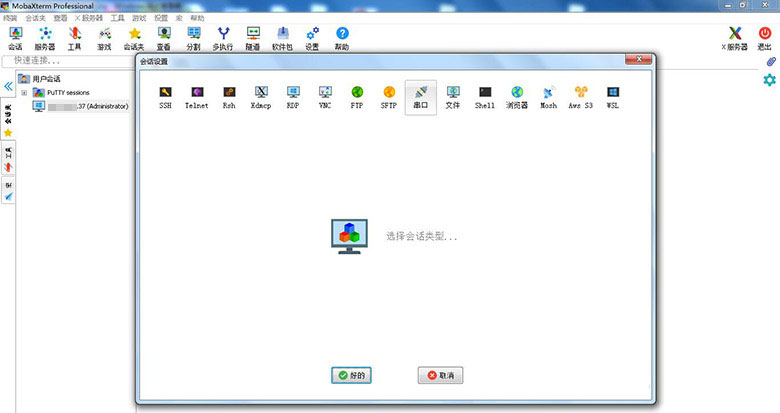Expand the PuTTY sessions tree node

tap(24, 93)
